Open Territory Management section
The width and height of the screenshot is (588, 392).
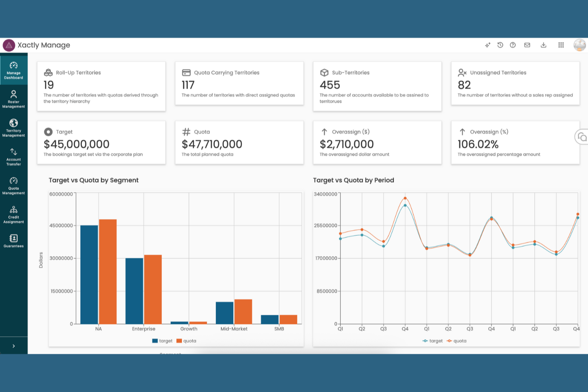tap(14, 128)
